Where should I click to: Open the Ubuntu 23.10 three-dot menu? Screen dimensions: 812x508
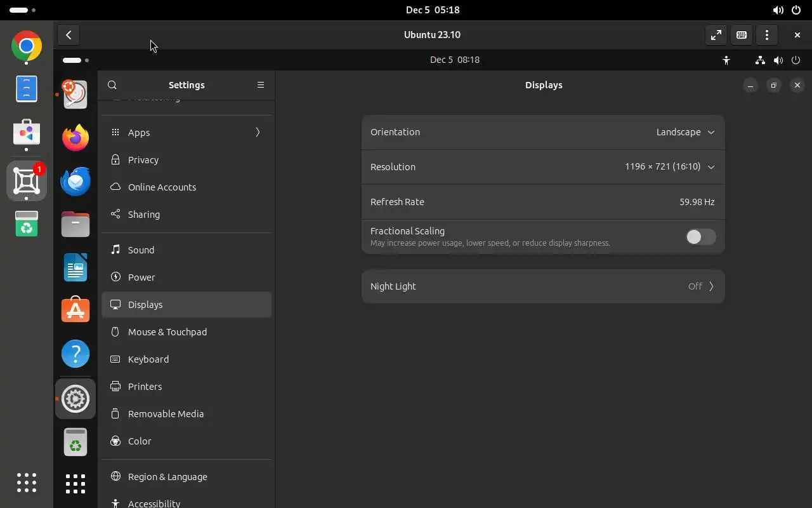pos(767,35)
